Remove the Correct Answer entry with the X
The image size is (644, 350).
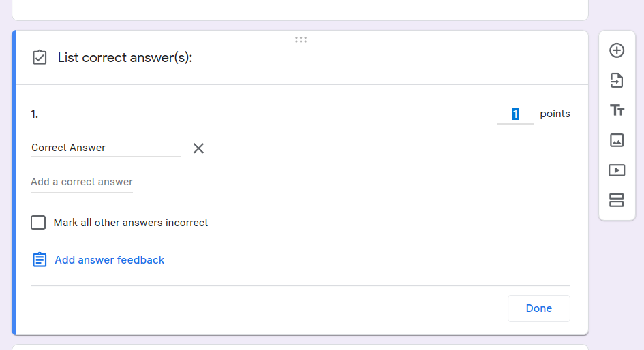coord(198,148)
